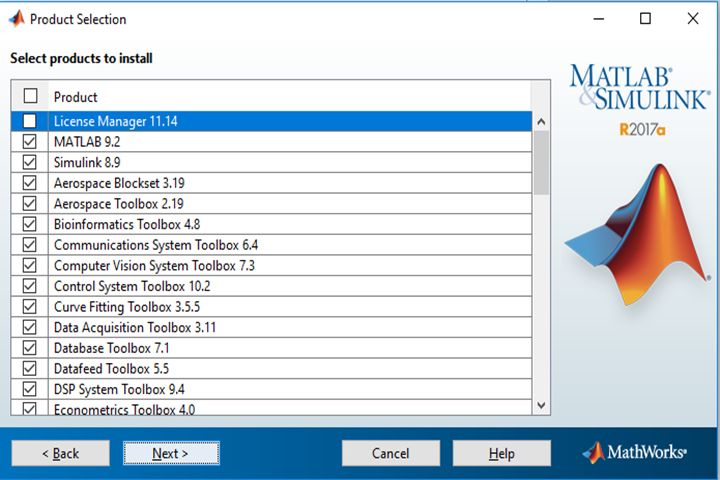Check the License Manager 11.14 checkbox
The height and width of the screenshot is (480, 720).
[x=29, y=121]
